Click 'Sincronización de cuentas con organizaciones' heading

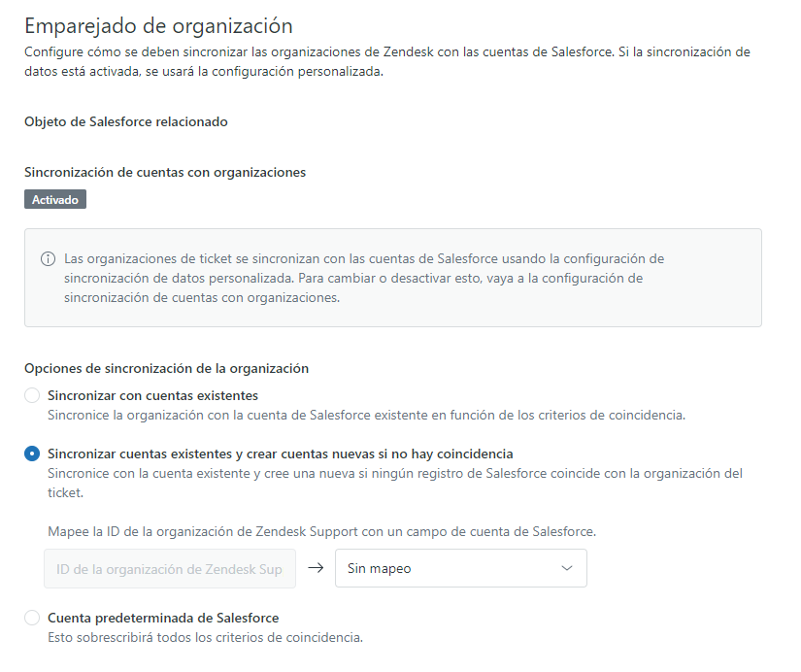coord(165,172)
